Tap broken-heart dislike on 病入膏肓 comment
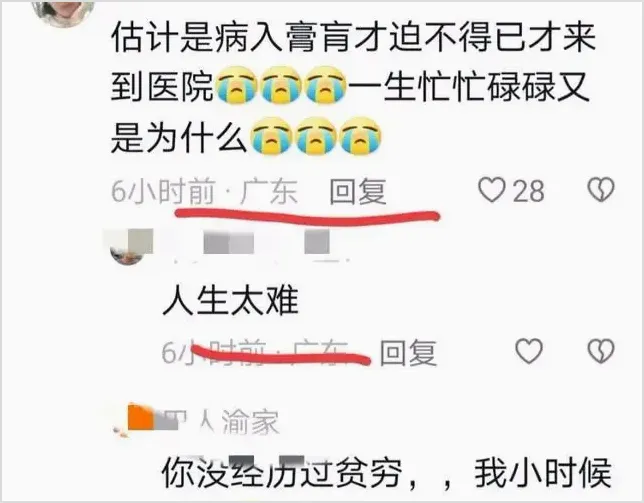The image size is (644, 503). [601, 190]
